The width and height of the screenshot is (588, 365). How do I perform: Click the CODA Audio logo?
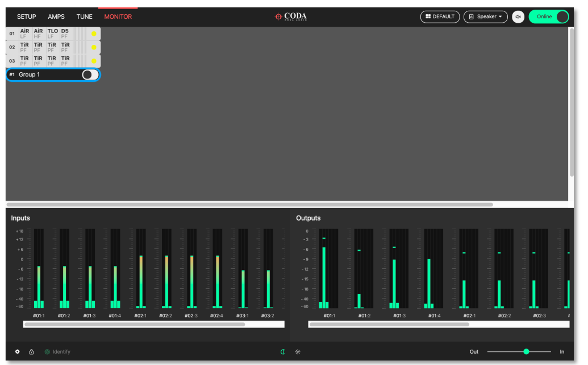pyautogui.click(x=291, y=16)
